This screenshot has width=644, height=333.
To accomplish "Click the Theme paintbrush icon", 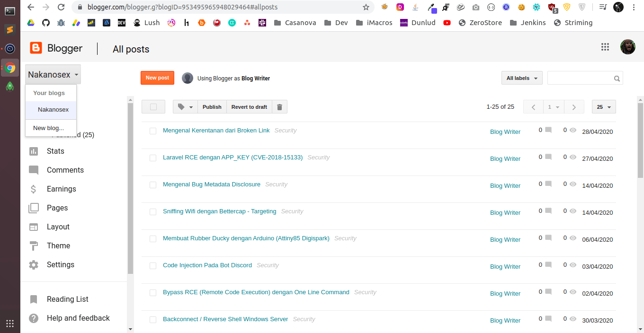I will pos(33,245).
